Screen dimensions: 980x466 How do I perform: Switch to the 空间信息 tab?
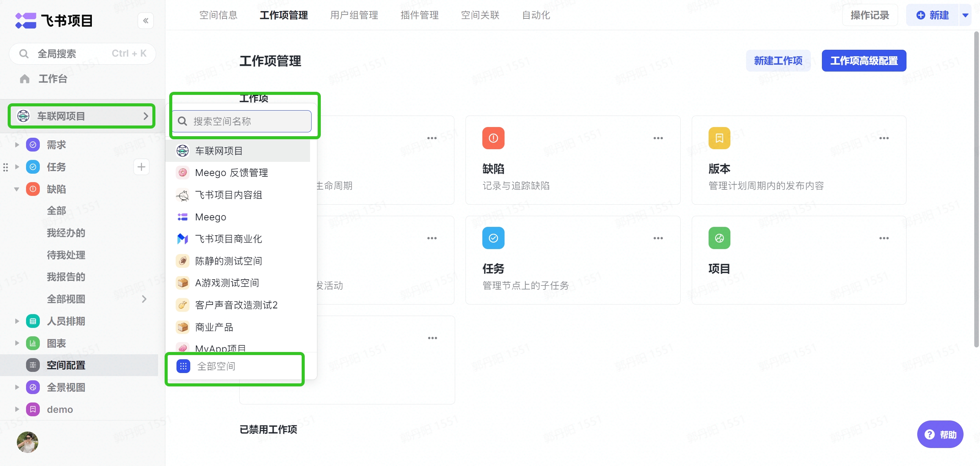pos(218,15)
